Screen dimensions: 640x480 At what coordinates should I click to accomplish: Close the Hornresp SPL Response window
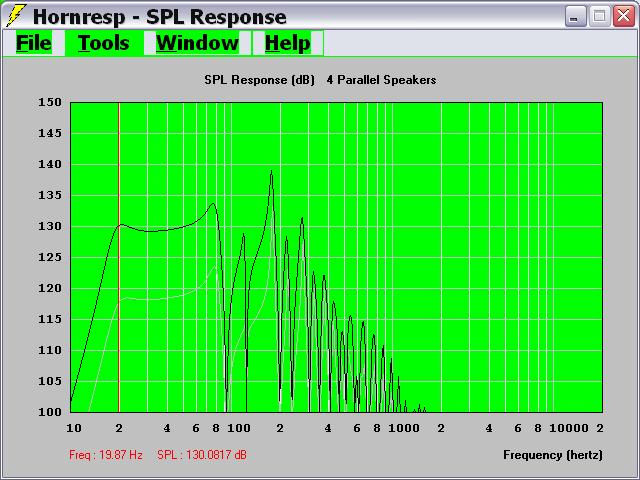(623, 17)
